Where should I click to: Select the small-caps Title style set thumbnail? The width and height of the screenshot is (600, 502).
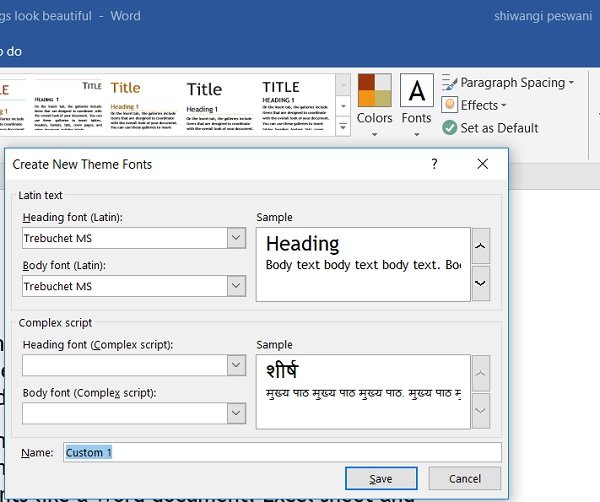68,105
